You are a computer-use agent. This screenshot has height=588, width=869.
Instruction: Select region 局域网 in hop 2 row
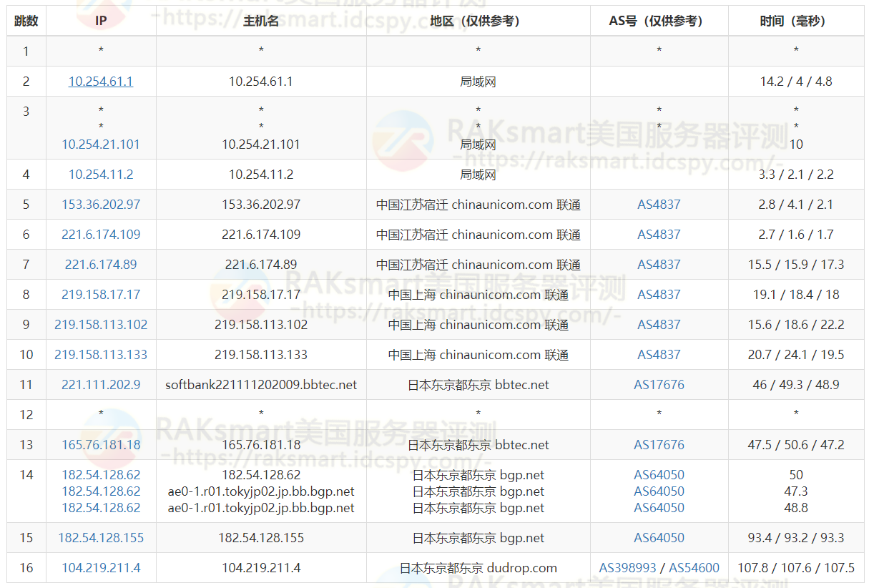478,82
